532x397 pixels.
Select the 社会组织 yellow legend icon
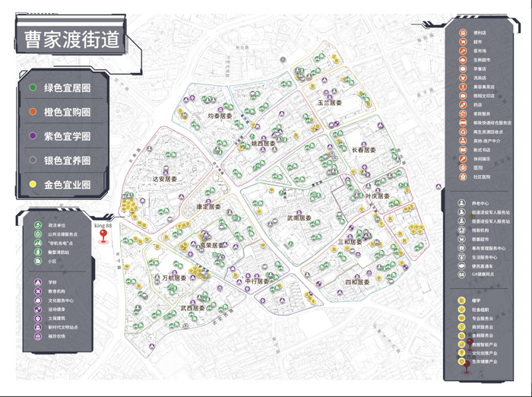[x=461, y=310]
